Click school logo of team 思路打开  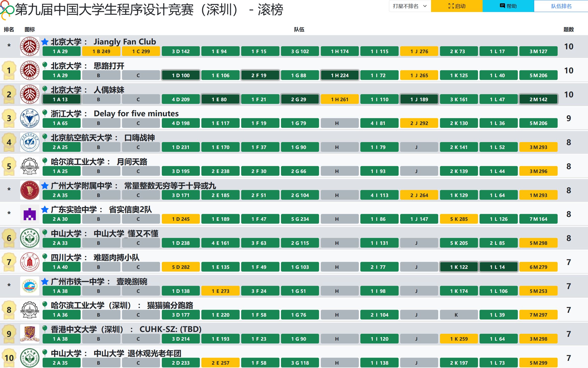(30, 70)
